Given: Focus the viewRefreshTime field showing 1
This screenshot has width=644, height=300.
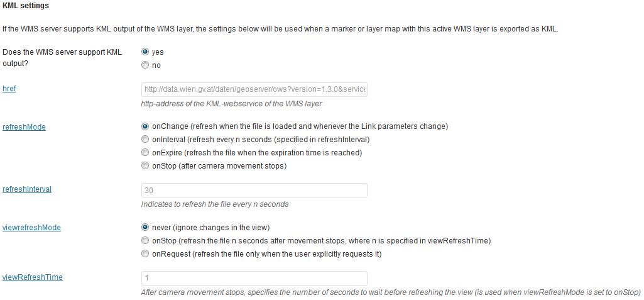Looking at the screenshot, I should coord(254,278).
